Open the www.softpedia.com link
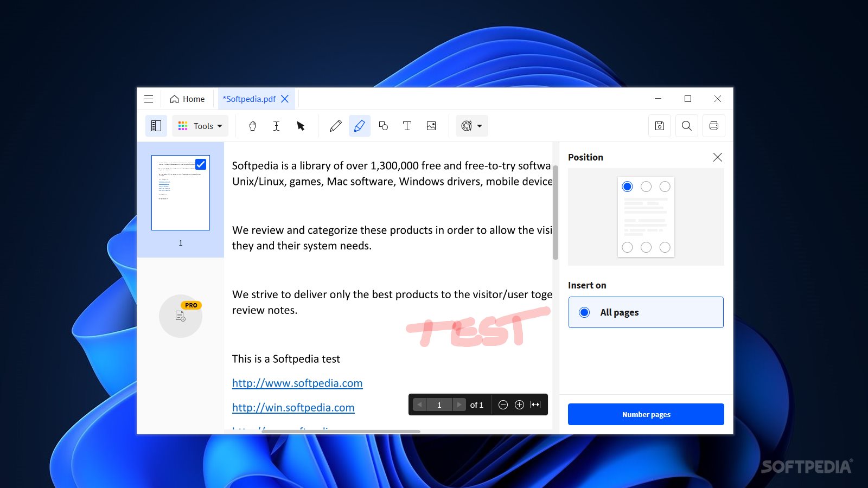The image size is (868, 488). coord(297,383)
